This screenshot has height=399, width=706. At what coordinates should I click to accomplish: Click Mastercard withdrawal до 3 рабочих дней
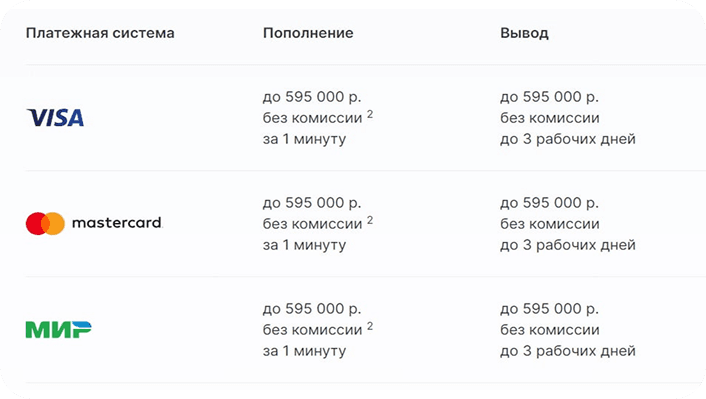568,245
